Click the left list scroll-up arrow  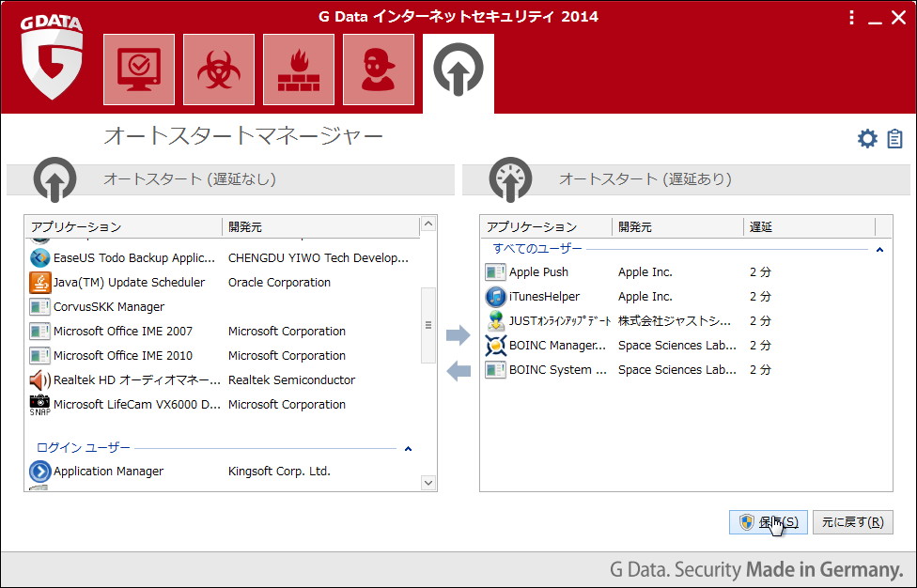click(x=428, y=224)
